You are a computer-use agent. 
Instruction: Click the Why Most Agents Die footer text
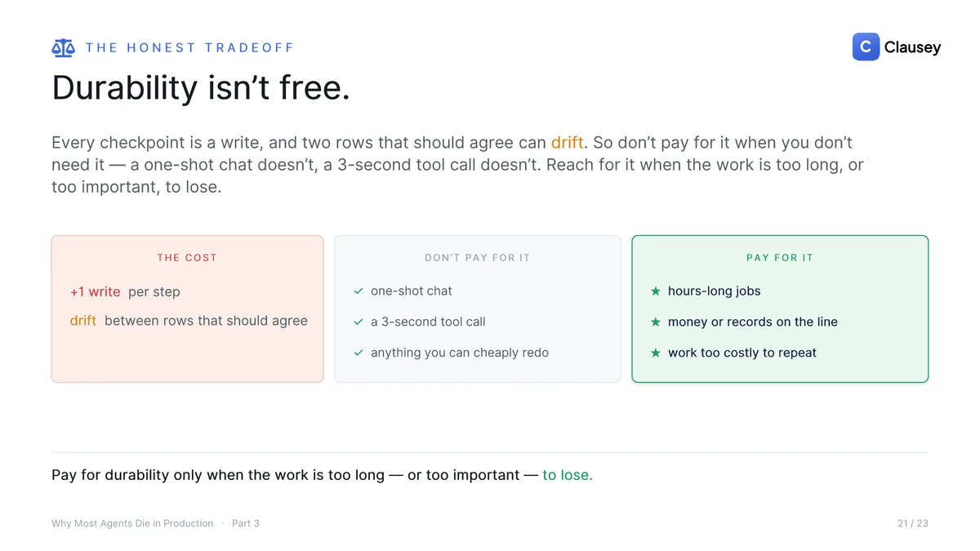coord(132,523)
